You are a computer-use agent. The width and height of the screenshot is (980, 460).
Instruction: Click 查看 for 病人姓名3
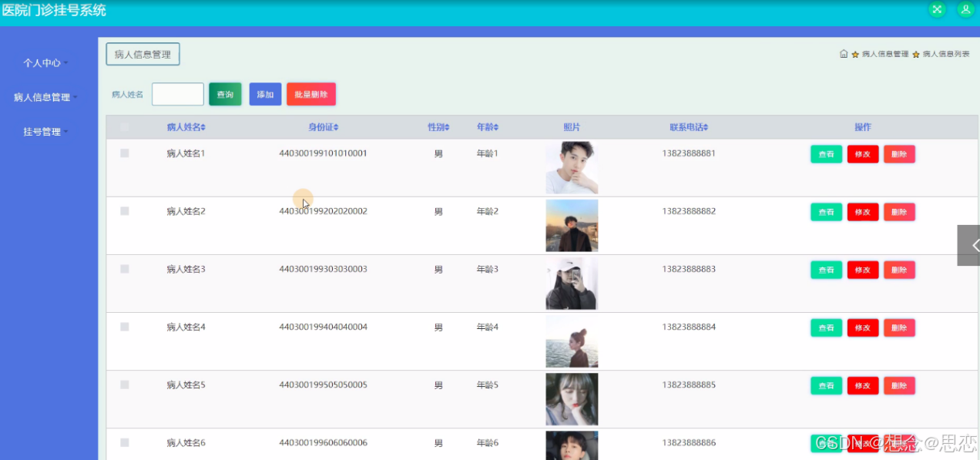point(826,270)
